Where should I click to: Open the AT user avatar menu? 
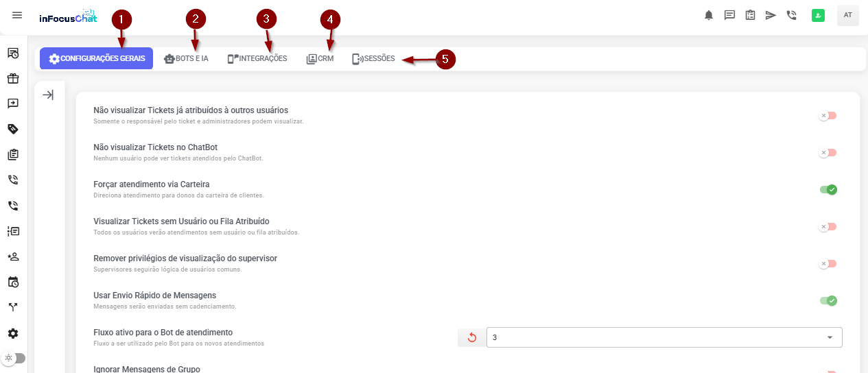847,15
